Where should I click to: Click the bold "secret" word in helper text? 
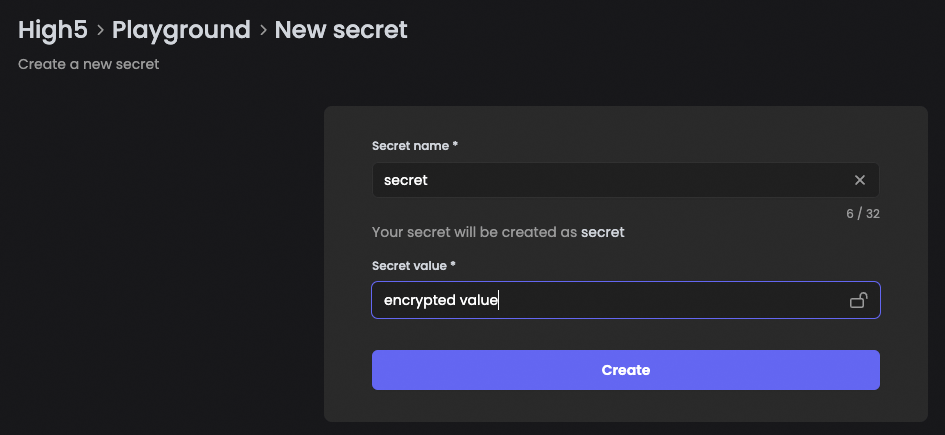click(x=603, y=232)
